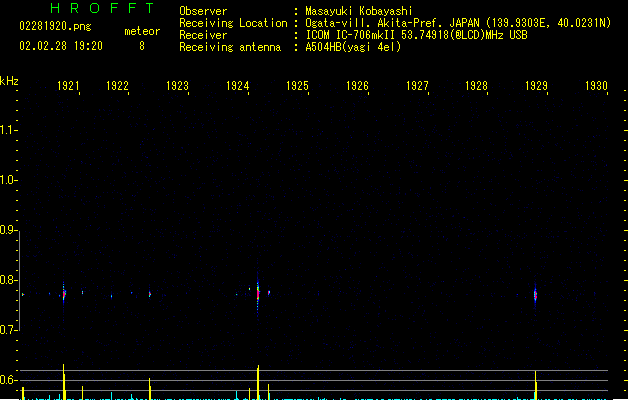Viewport: 629px width, 400px height.
Task: Click the HROFFT title text
Action: click(x=102, y=8)
